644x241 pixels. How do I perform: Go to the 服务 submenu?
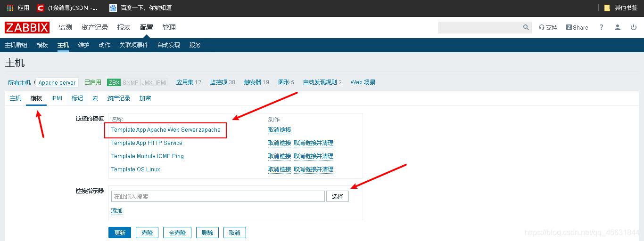(x=195, y=45)
